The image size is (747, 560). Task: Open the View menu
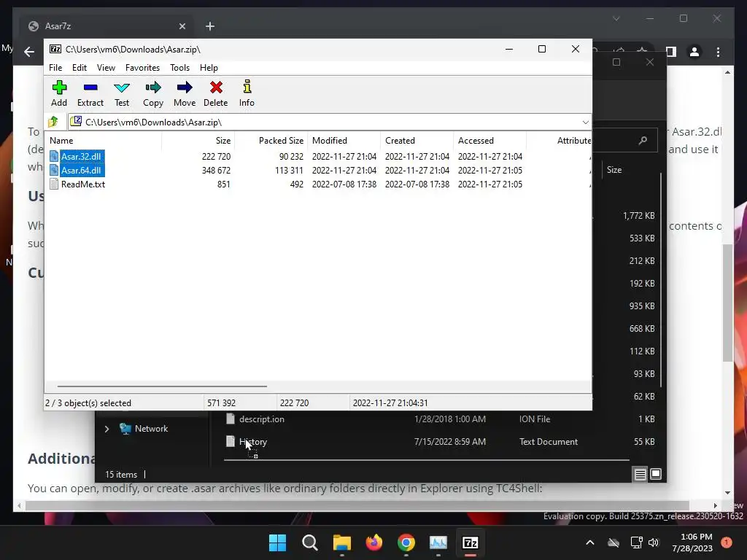point(106,68)
